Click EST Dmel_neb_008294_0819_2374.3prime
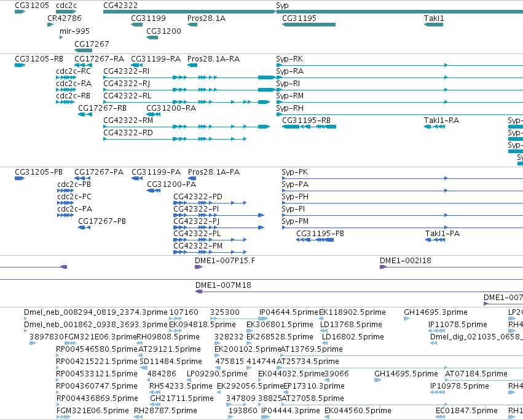The image size is (523, 420). click(96, 312)
